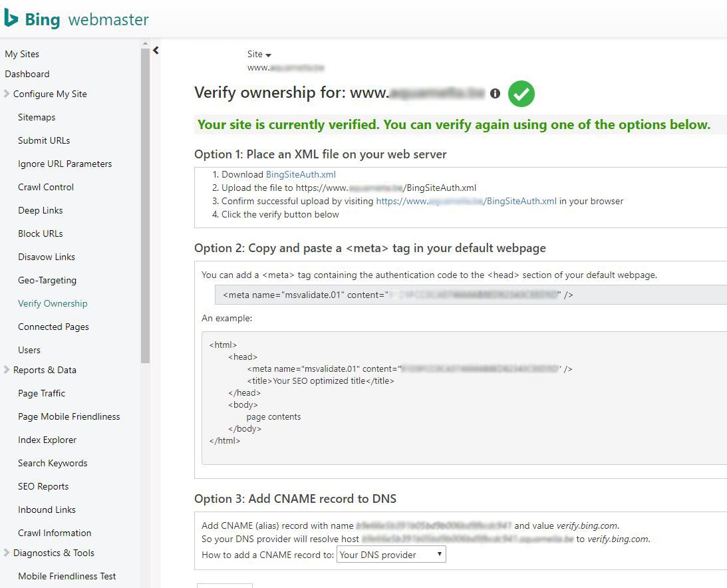Open the Site dropdown selector
Image resolution: width=727 pixels, height=588 pixels.
click(259, 55)
